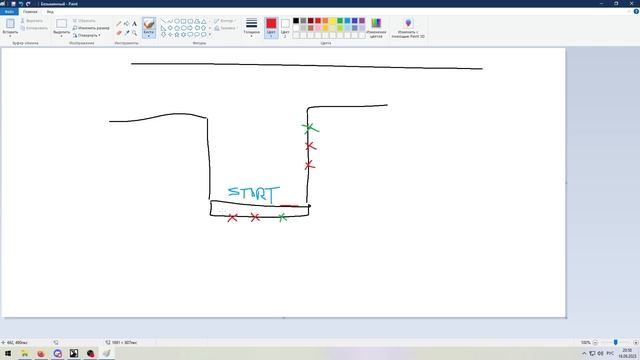Click the Undo arrow in title bar
Screen dimensions: 640x360
(x=21, y=4)
